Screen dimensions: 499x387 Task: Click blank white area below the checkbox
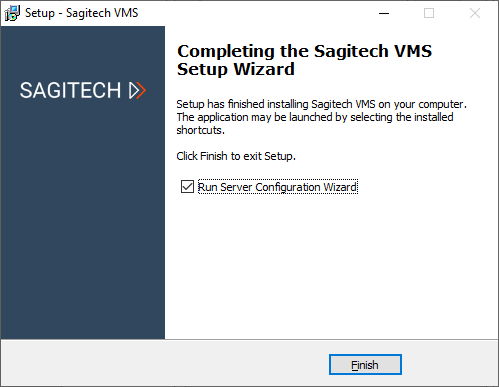pyautogui.click(x=330, y=267)
